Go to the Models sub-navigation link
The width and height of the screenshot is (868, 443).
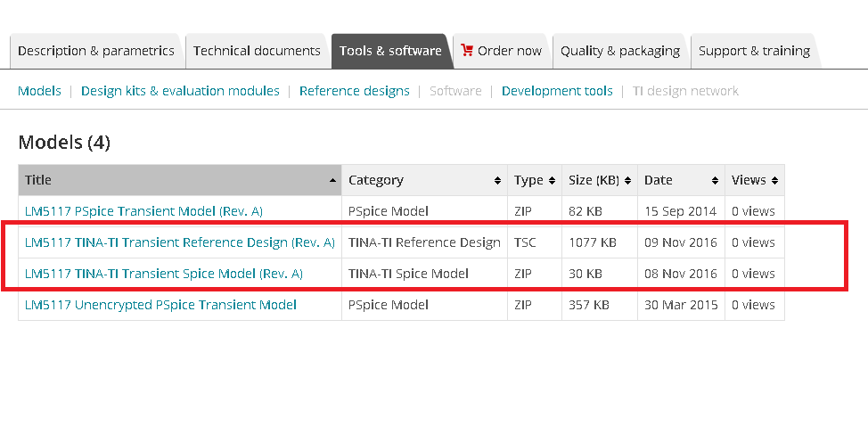[x=39, y=91]
